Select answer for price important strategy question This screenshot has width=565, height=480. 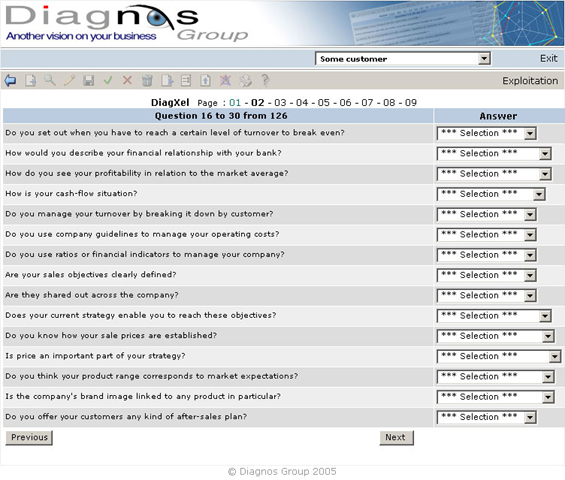(499, 356)
